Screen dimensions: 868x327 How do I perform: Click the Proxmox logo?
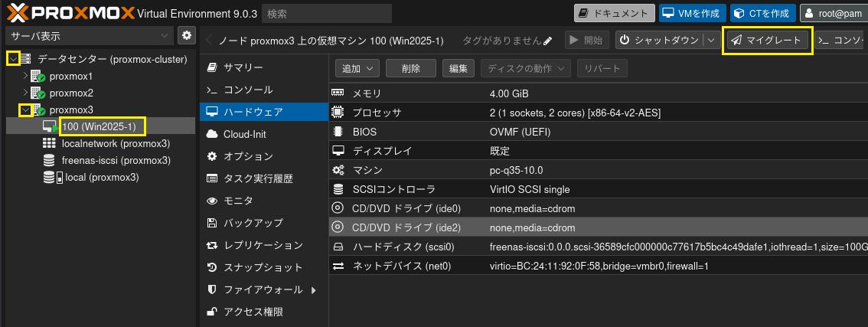click(71, 13)
